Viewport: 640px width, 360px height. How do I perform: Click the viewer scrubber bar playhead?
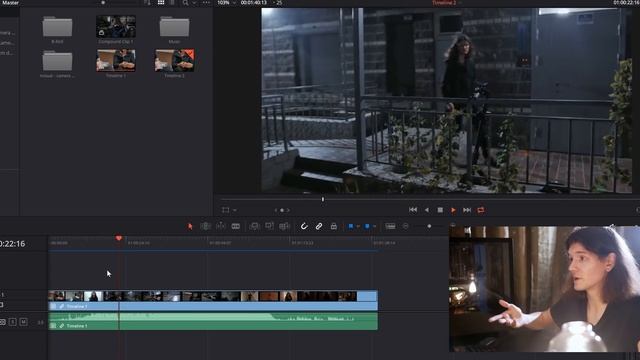click(323, 199)
